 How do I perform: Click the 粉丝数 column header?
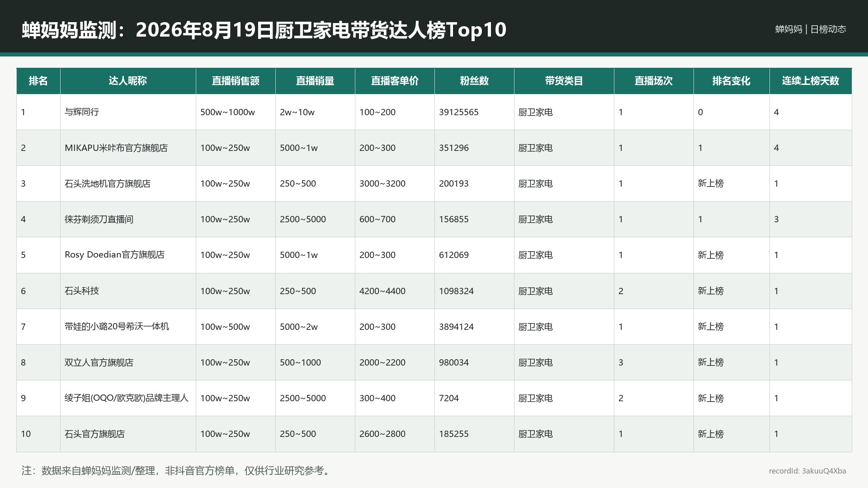pyautogui.click(x=474, y=81)
